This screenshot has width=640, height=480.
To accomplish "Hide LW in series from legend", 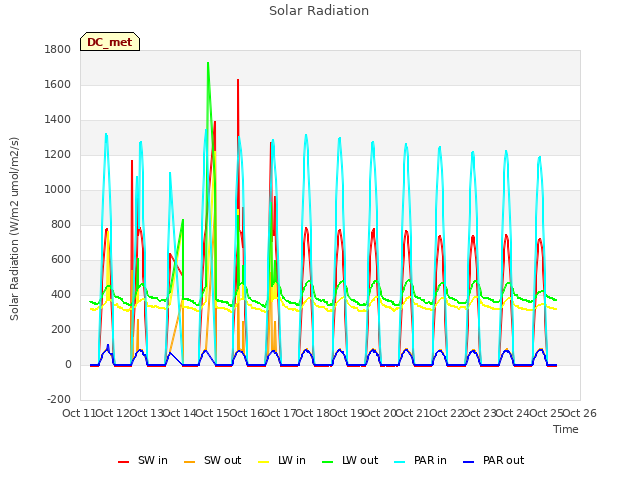I will pos(282,460).
